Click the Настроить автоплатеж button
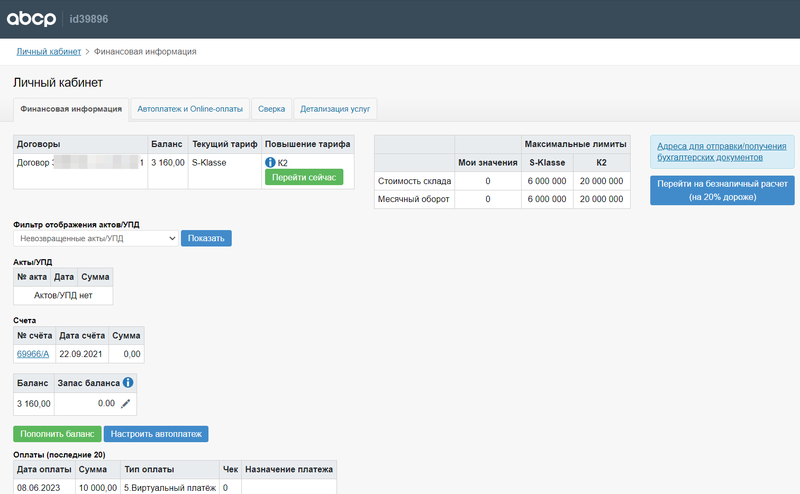Image resolution: width=800 pixels, height=494 pixels. [156, 434]
